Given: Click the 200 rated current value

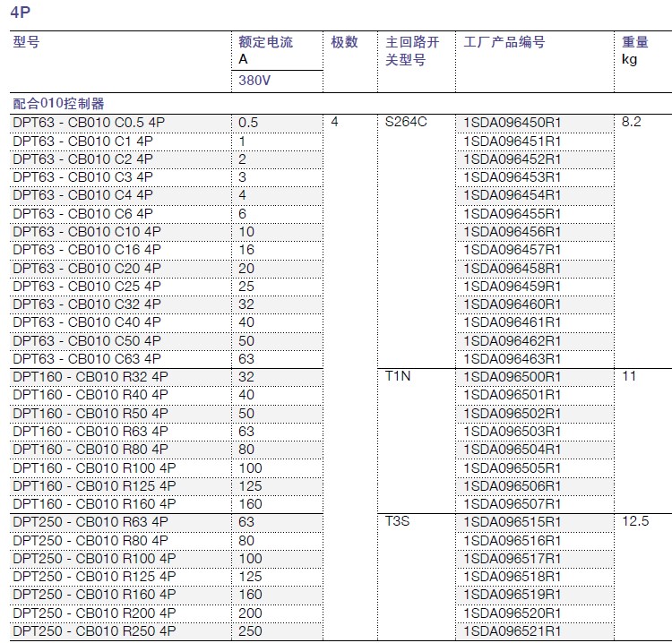Looking at the screenshot, I should (x=250, y=613).
